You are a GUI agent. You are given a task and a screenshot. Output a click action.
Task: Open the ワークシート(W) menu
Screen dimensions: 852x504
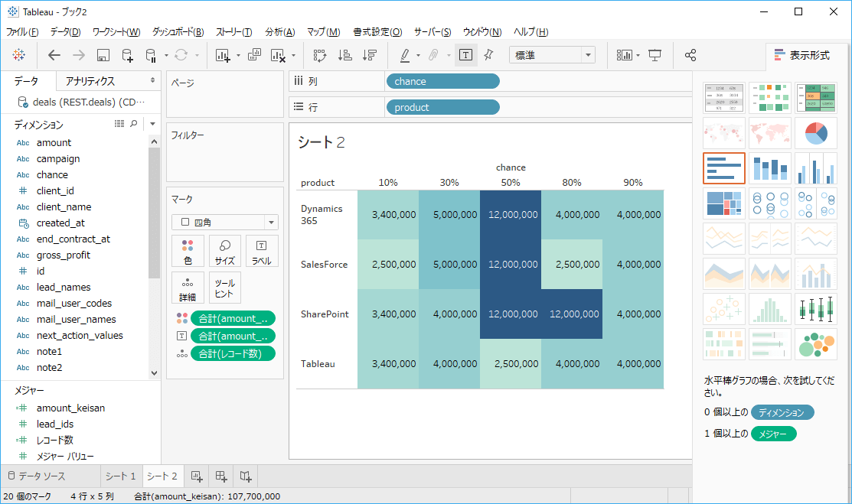click(116, 31)
